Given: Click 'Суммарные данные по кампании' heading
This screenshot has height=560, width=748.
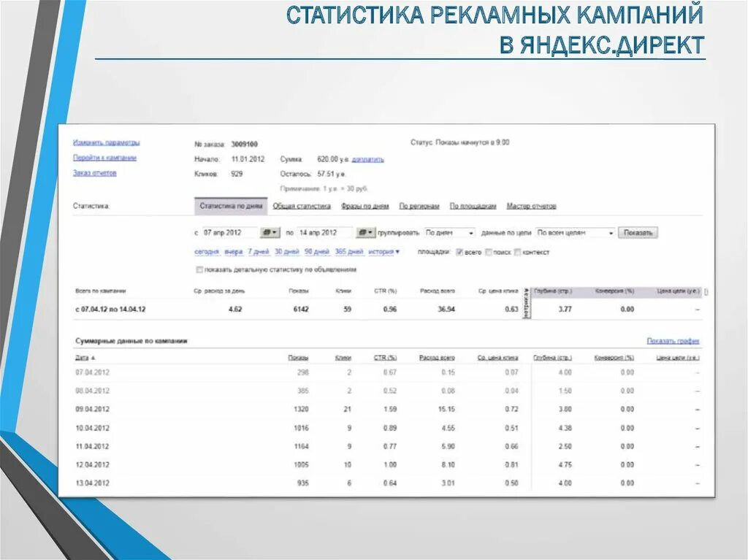Looking at the screenshot, I should [x=131, y=341].
